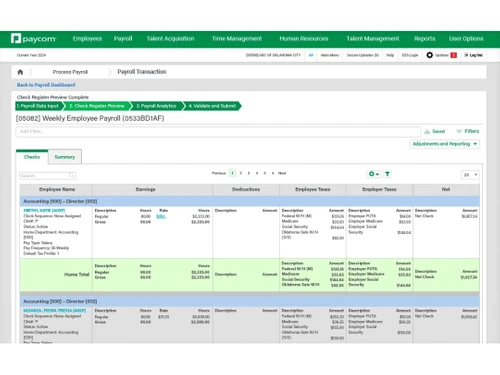500x375 pixels.
Task: Open the Talent Management menu
Action: (x=373, y=39)
